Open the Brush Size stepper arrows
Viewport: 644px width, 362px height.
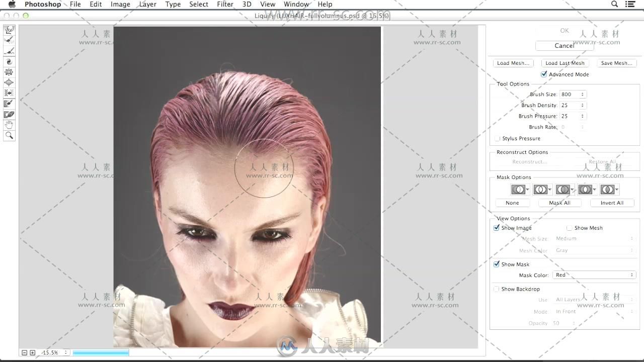point(583,95)
